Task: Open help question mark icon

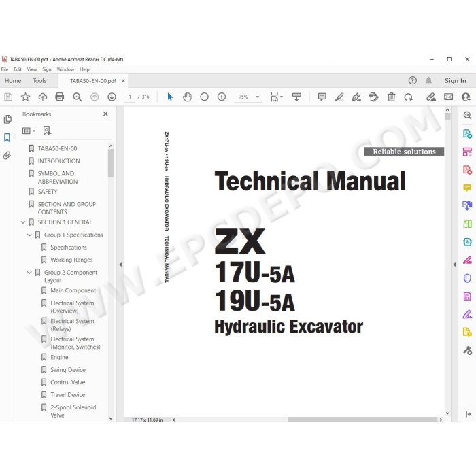Action: click(412, 80)
